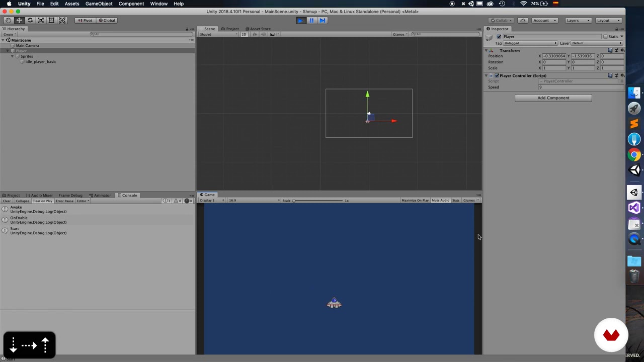
Task: Select the Move tool in toolbar
Action: pos(19,20)
